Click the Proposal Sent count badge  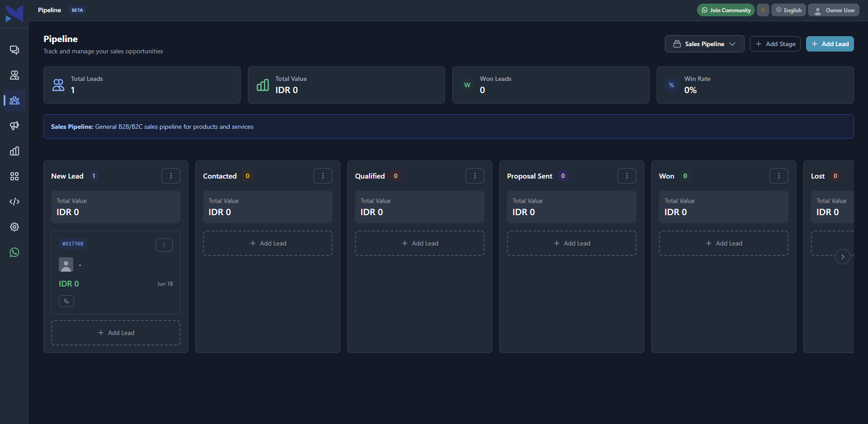coord(563,176)
